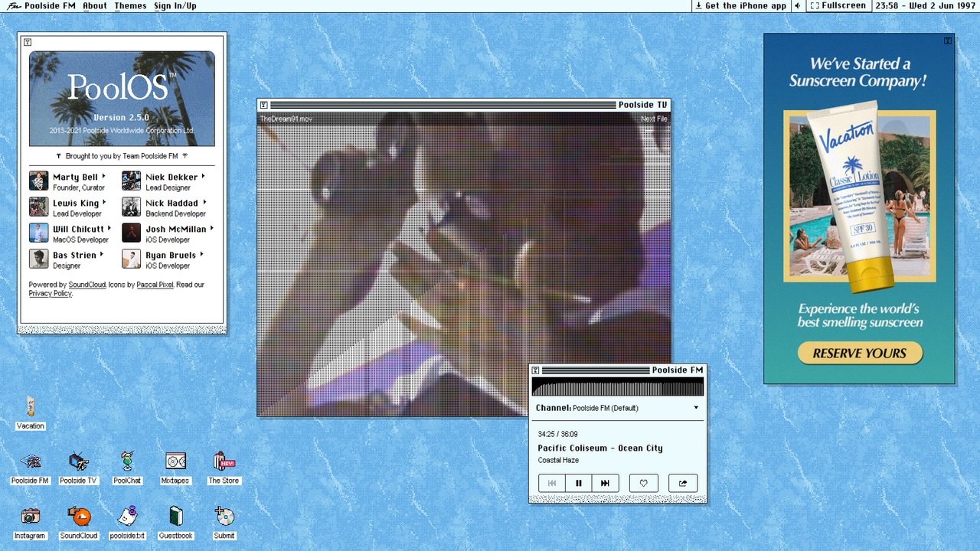
Task: Open the Privacy Policy link
Action: 50,293
